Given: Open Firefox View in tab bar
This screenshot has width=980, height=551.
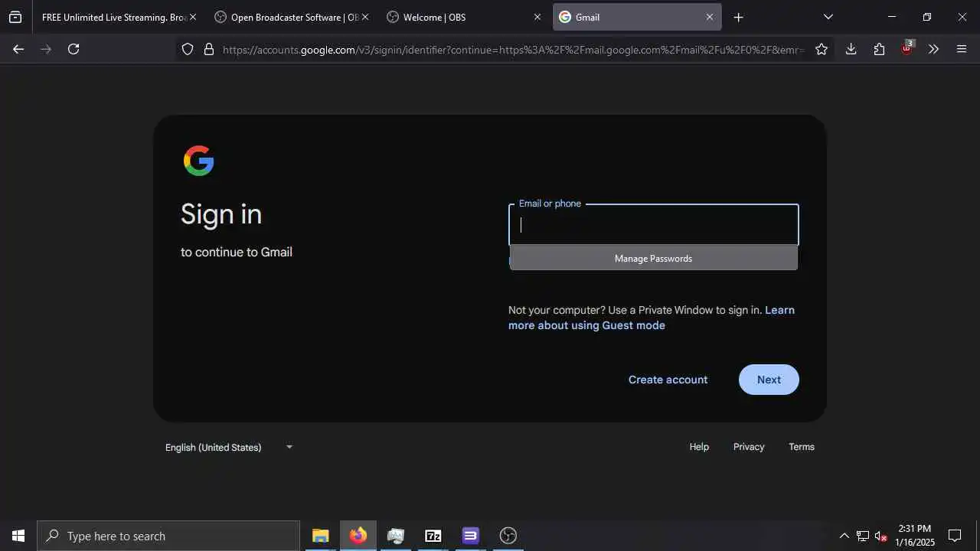Looking at the screenshot, I should coord(15,17).
